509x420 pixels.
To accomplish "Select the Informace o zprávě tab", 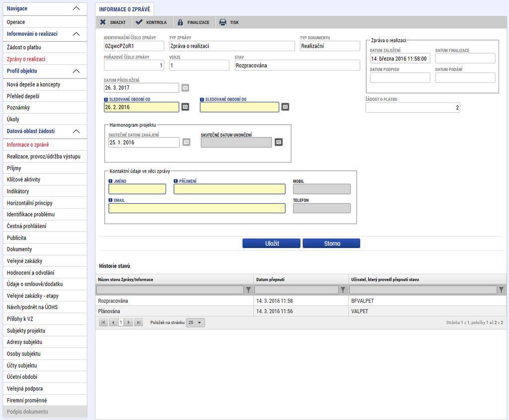I will coord(125,9).
